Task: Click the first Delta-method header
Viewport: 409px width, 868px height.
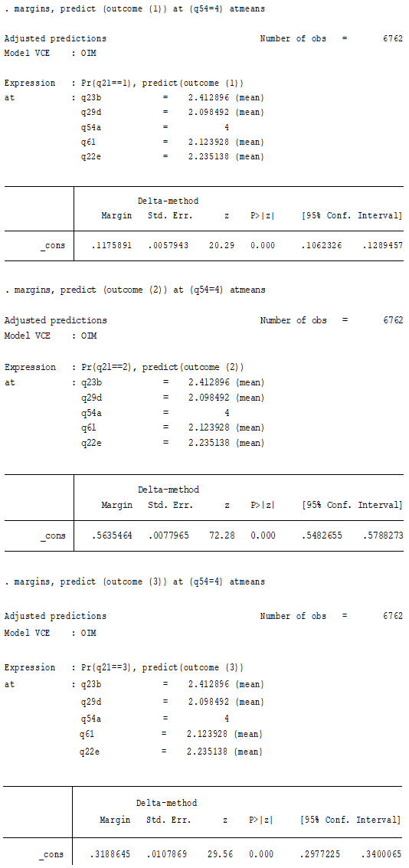Action: pyautogui.click(x=168, y=201)
